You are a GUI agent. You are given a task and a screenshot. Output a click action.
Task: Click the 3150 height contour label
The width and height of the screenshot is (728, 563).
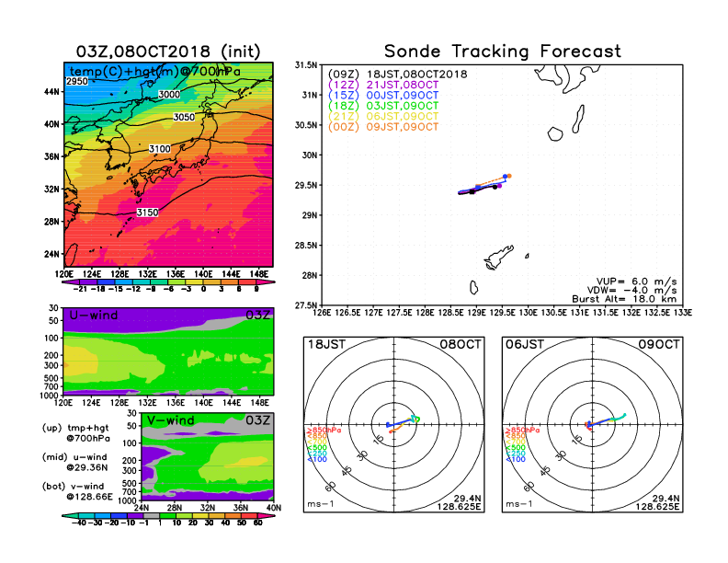(148, 213)
